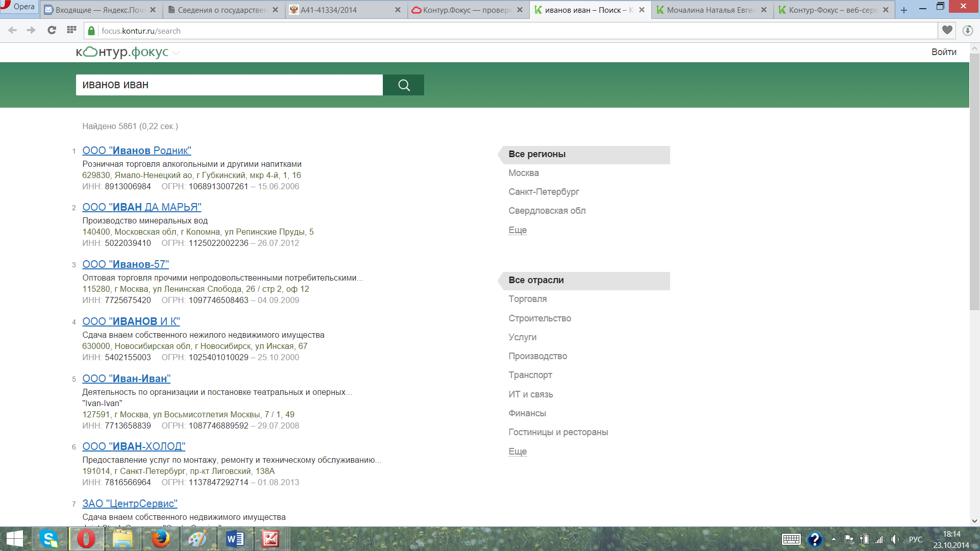The height and width of the screenshot is (551, 980).
Task: Open ООО "Иван-Иван" result
Action: coord(127,379)
